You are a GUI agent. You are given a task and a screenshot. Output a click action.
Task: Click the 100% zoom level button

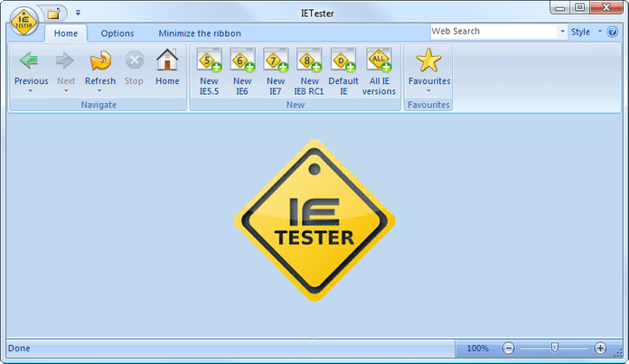coord(477,349)
